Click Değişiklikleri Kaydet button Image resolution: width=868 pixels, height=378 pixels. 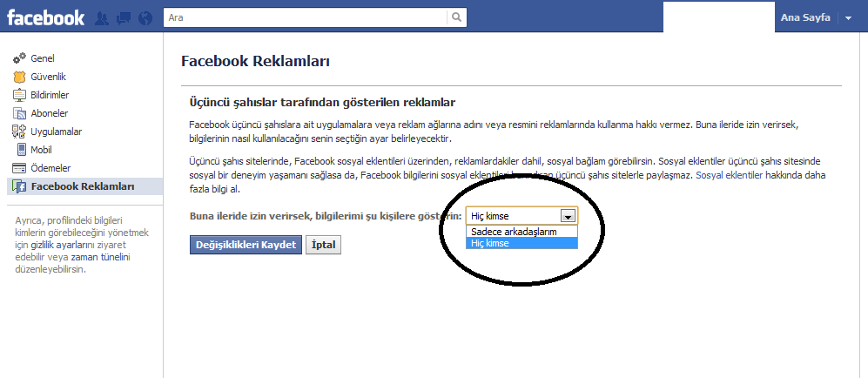pos(246,245)
